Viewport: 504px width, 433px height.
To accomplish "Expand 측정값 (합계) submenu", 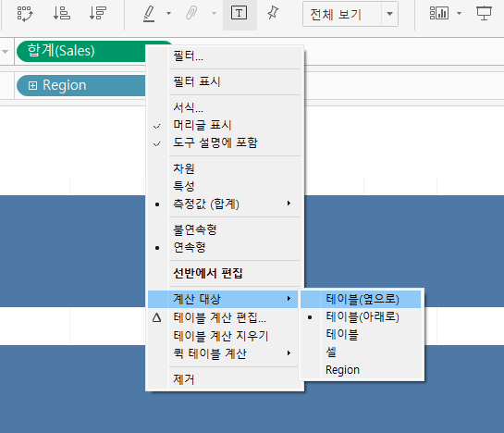I will (x=225, y=204).
